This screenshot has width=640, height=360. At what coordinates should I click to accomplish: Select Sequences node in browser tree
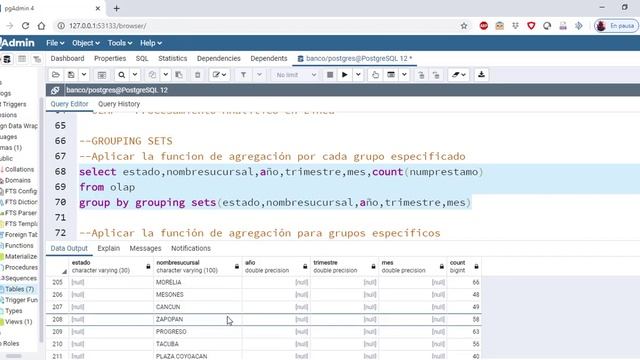pyautogui.click(x=20, y=278)
